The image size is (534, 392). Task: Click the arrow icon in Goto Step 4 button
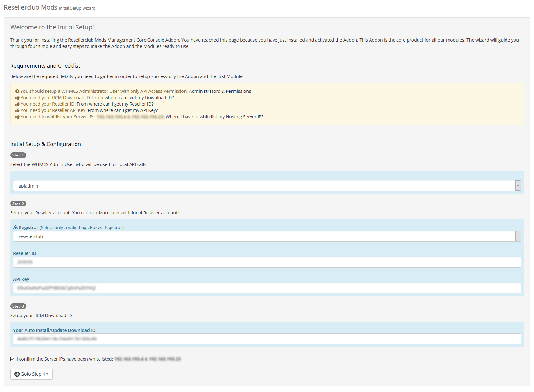coord(17,374)
